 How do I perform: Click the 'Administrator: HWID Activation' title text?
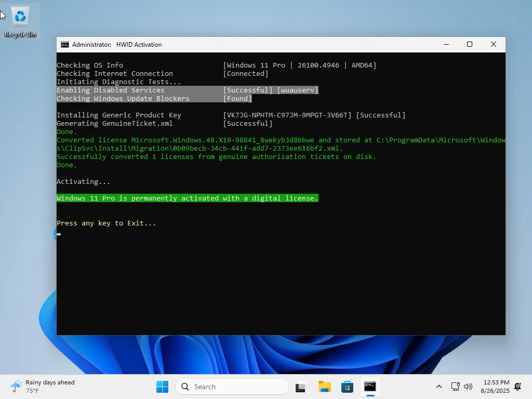(x=117, y=45)
